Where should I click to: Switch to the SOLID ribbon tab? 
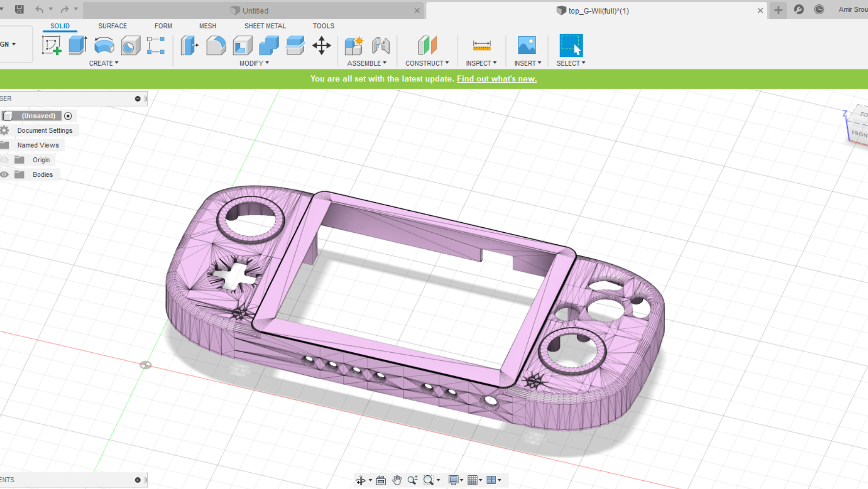click(x=60, y=26)
